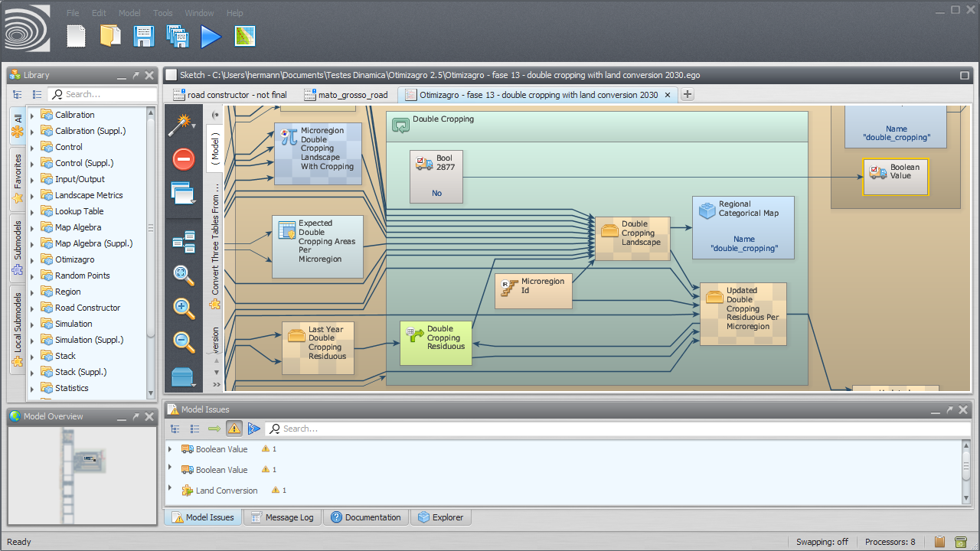Open the Map Viewer toolbar icon

point(245,36)
